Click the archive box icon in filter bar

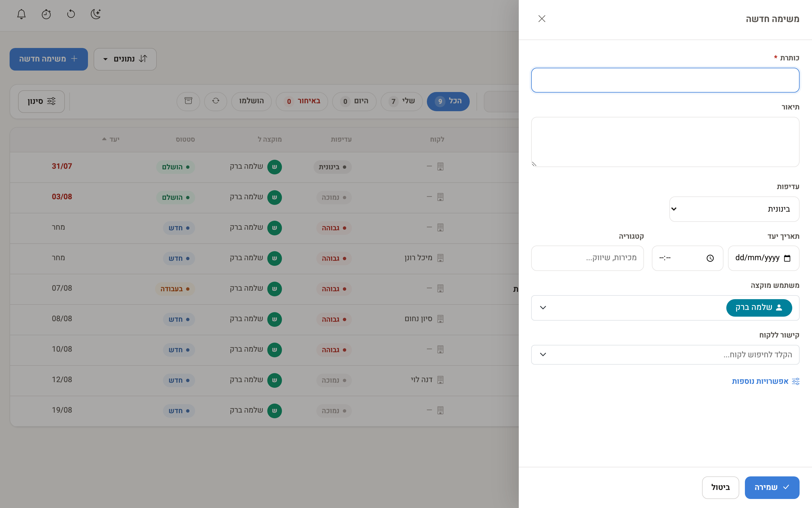click(188, 101)
